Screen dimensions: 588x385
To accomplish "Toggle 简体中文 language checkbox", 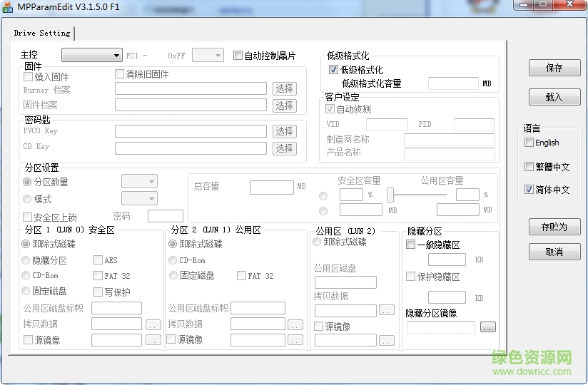I will tap(529, 190).
